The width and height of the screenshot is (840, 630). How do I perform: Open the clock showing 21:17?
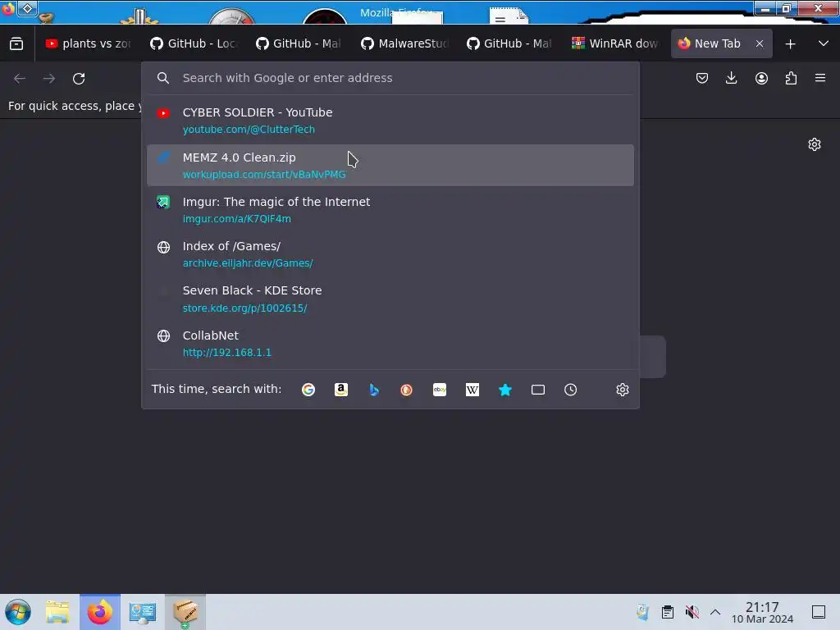[762, 612]
